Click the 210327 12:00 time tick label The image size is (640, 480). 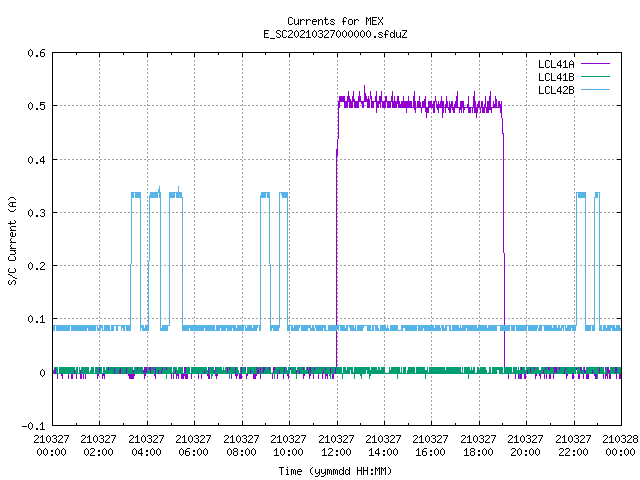[x=336, y=446]
